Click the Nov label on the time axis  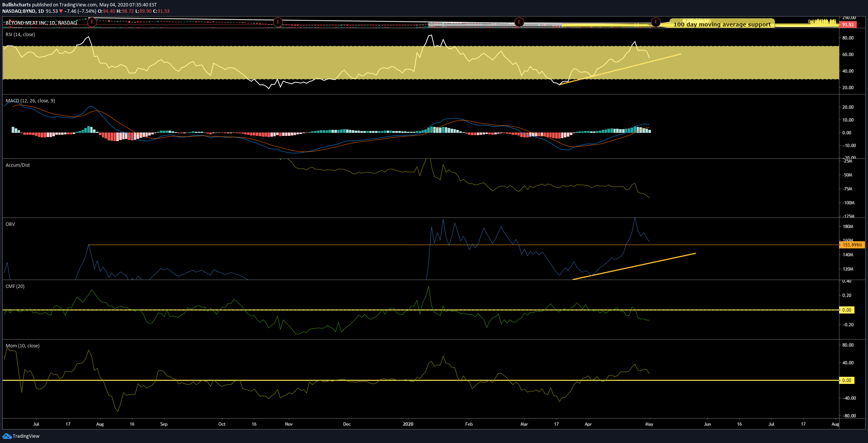point(289,424)
